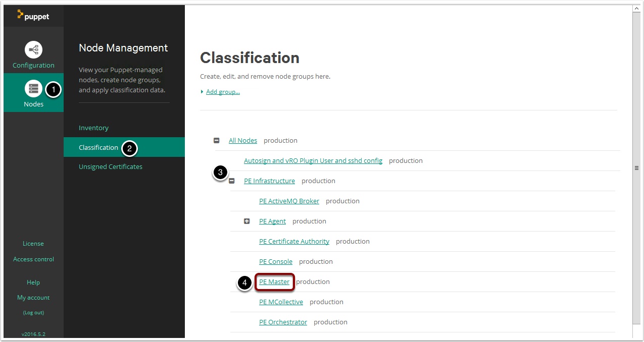The width and height of the screenshot is (644, 342).
Task: Click production label beside PE Orchestrator
Action: 330,322
